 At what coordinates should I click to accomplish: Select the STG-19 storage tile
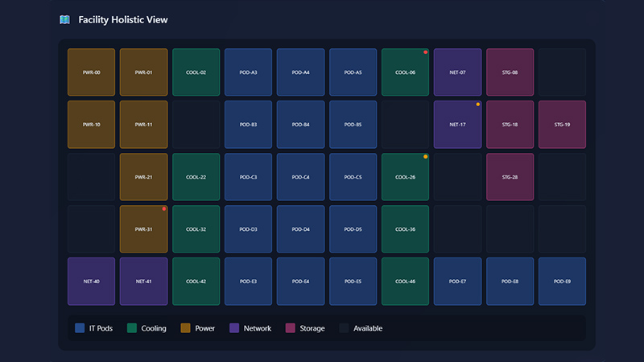(x=562, y=125)
